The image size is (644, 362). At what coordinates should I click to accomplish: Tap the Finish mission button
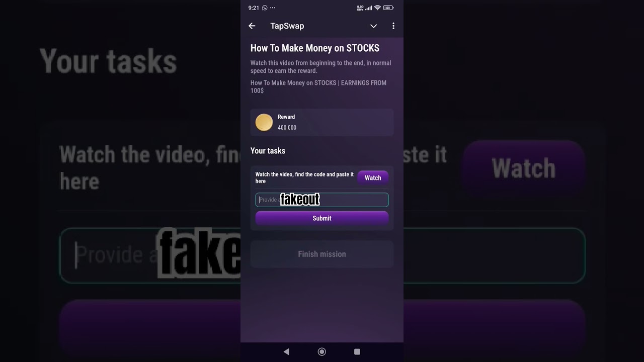tap(322, 254)
